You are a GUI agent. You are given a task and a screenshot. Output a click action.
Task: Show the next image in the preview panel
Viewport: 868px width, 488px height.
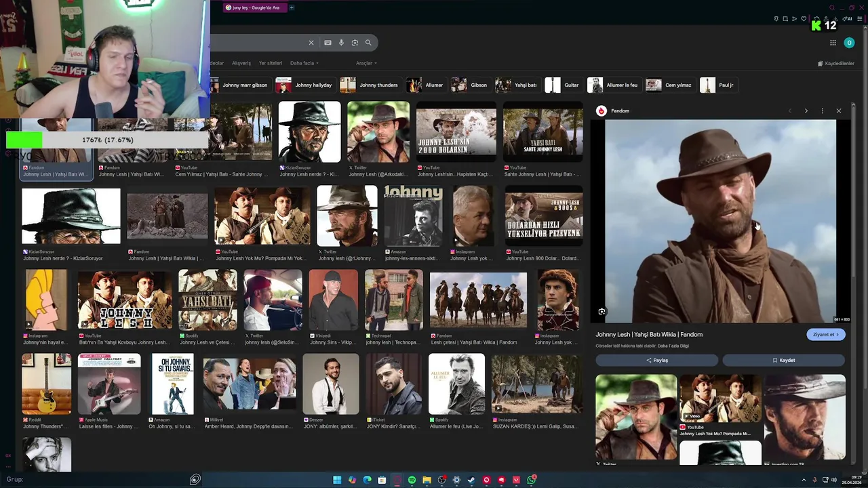coord(806,110)
